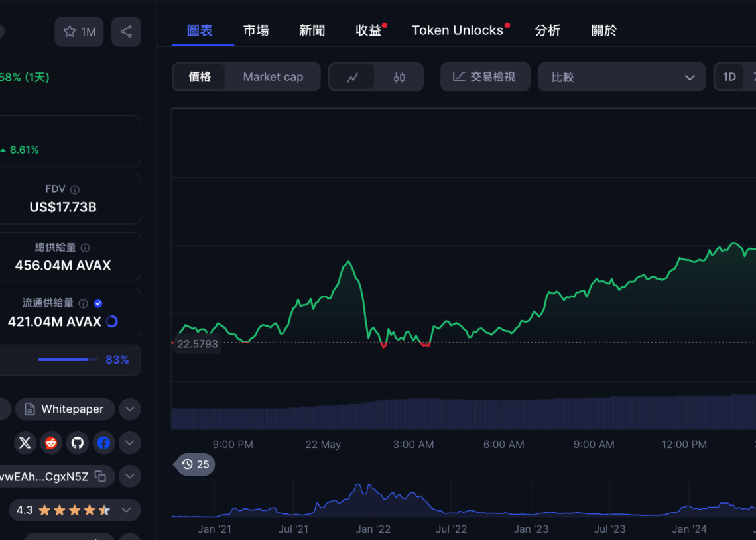Viewport: 756px width, 540px height.
Task: Expand the 4.3 star rating details
Action: click(x=125, y=510)
